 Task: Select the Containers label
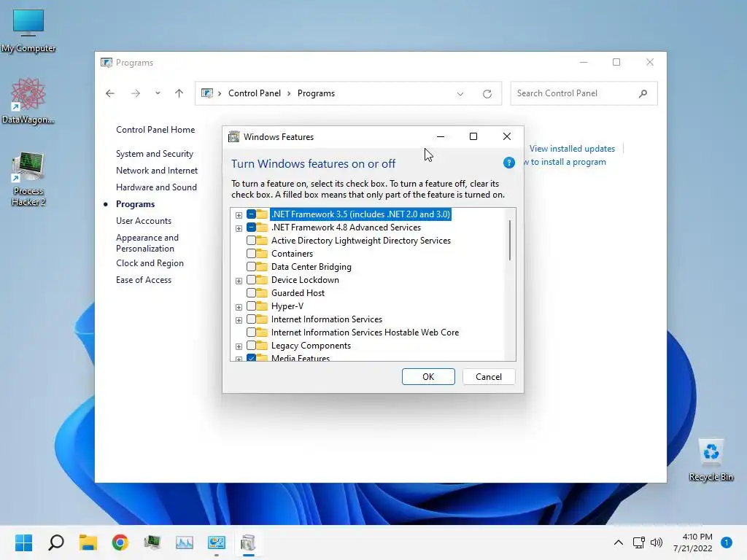click(x=292, y=254)
